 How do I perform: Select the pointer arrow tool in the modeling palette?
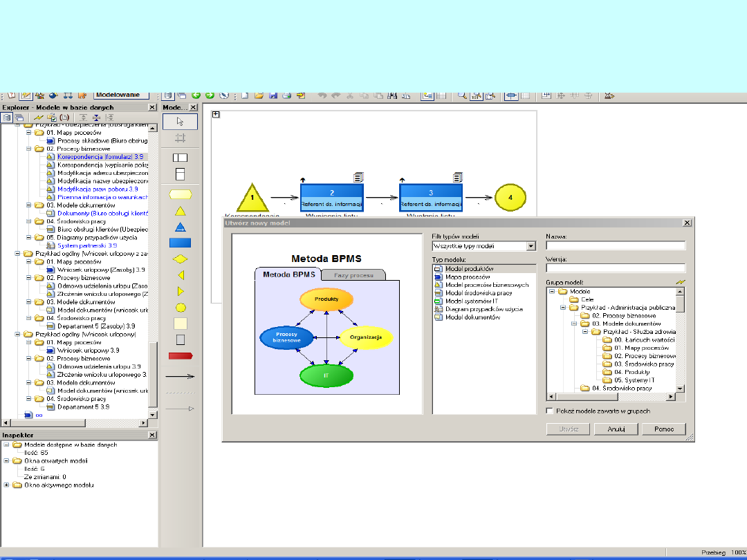[x=180, y=122]
